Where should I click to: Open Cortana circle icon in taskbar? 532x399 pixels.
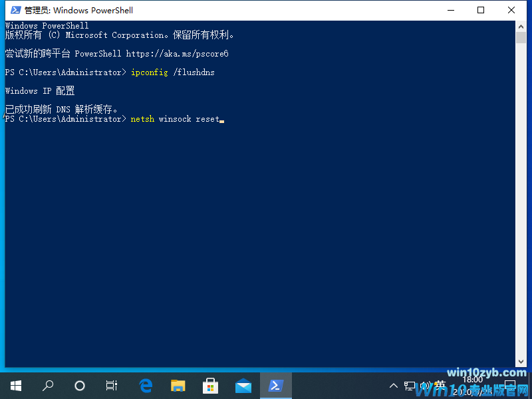point(80,386)
